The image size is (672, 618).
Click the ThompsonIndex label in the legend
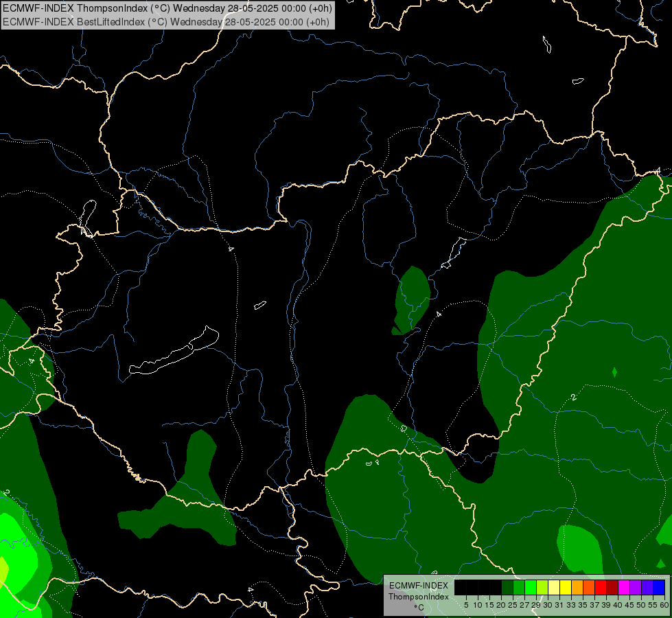point(419,597)
